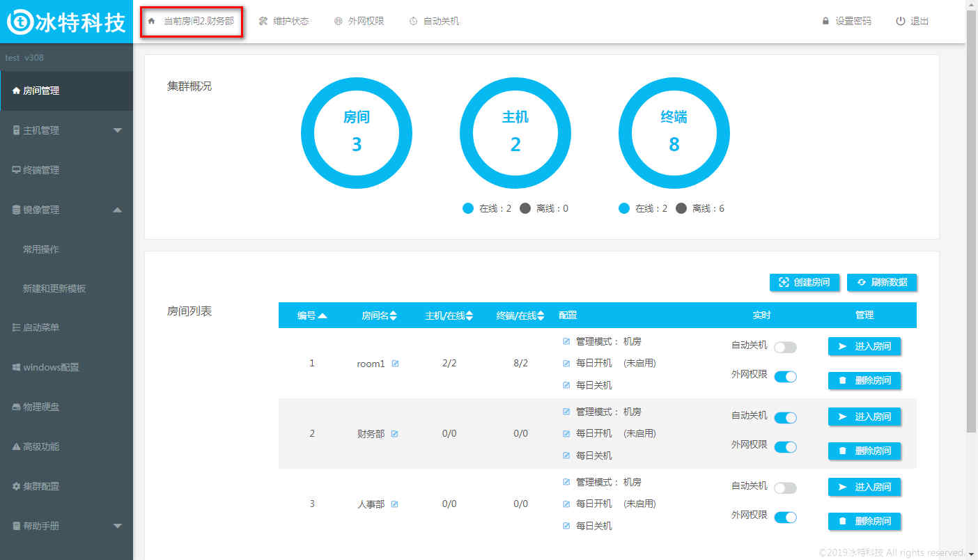The height and width of the screenshot is (560, 978).
Task: Click the home icon in the top bar
Action: pyautogui.click(x=151, y=21)
